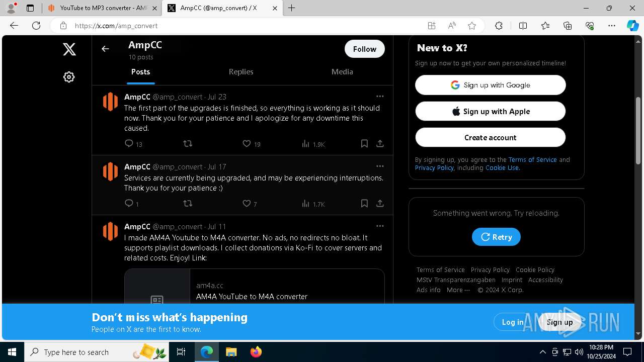Open more options on Jul 11 post
The height and width of the screenshot is (362, 644).
pos(380,226)
